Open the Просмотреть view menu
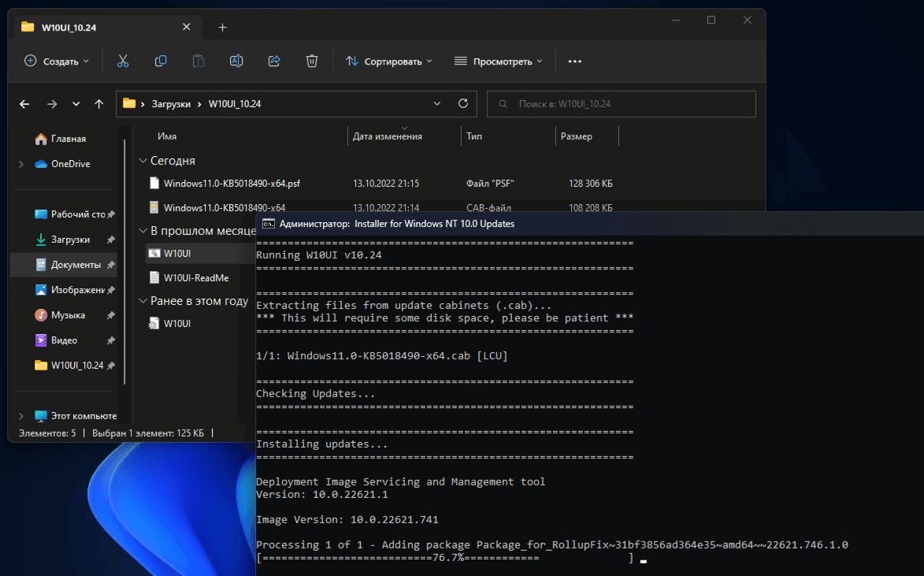This screenshot has width=924, height=576. pyautogui.click(x=499, y=61)
